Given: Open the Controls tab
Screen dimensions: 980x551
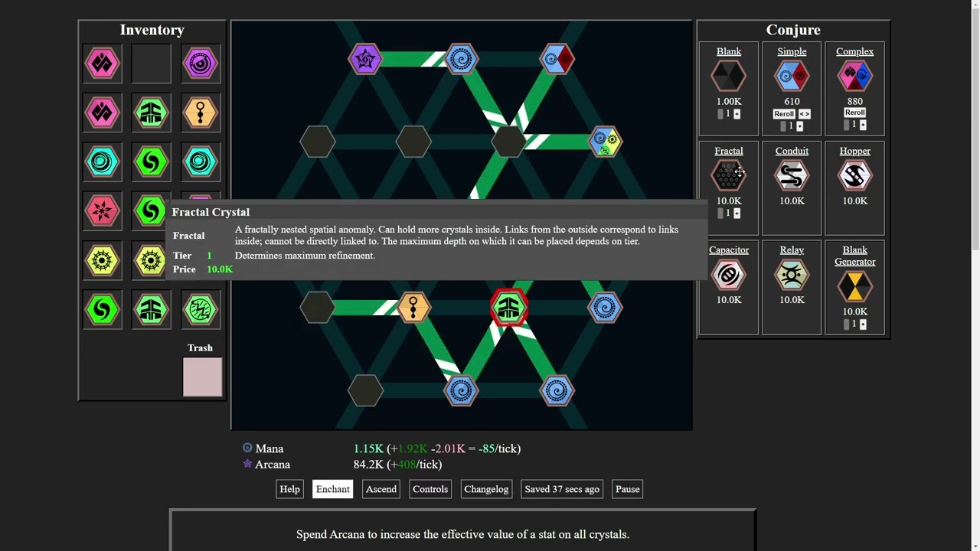Looking at the screenshot, I should (x=430, y=489).
